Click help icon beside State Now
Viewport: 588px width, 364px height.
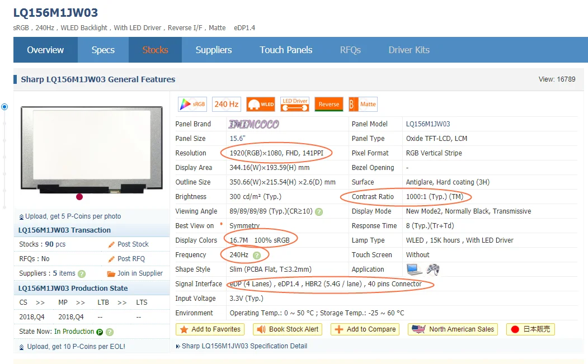110,332
